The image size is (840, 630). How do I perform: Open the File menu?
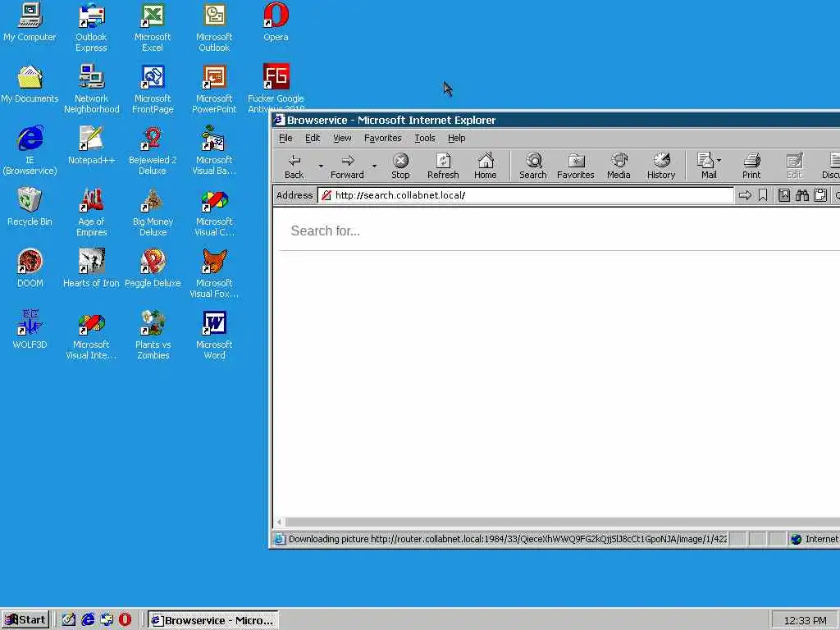point(285,138)
